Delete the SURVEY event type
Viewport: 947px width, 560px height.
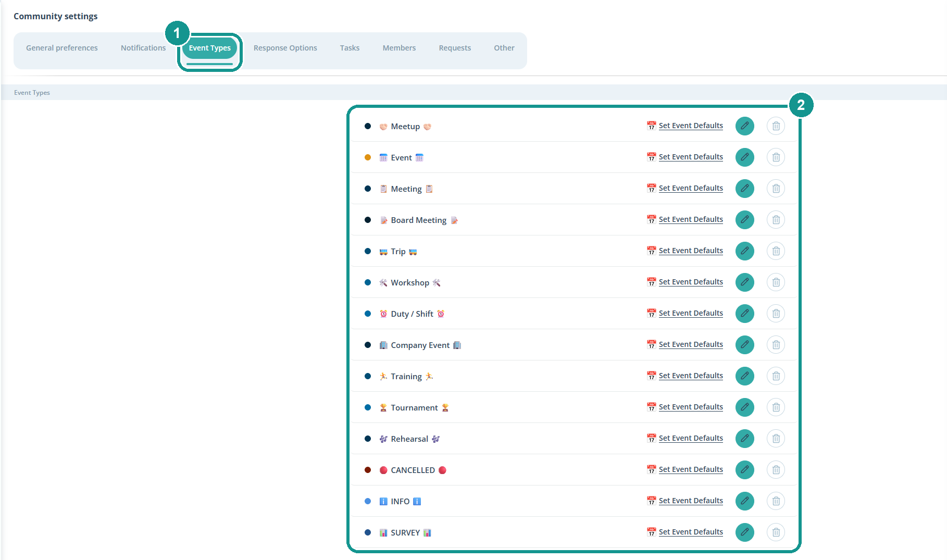776,532
